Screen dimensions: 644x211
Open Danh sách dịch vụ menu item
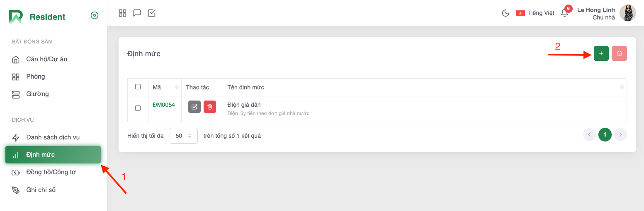53,137
